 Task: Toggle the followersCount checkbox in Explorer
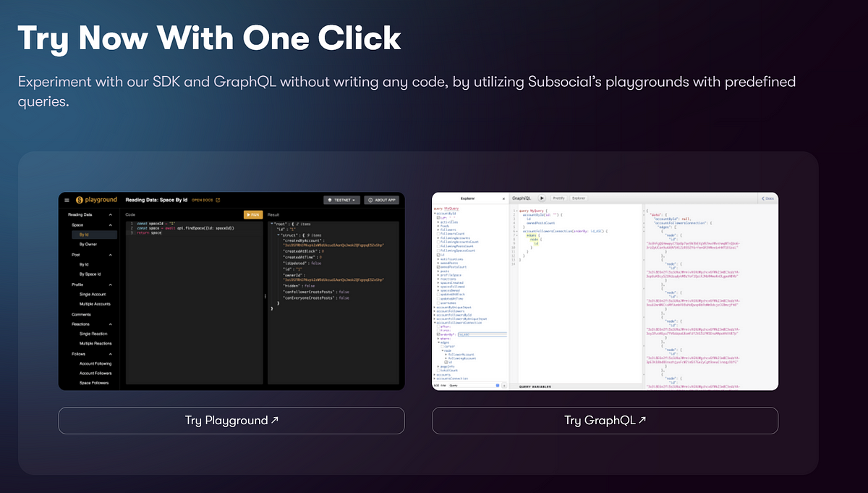[438, 234]
